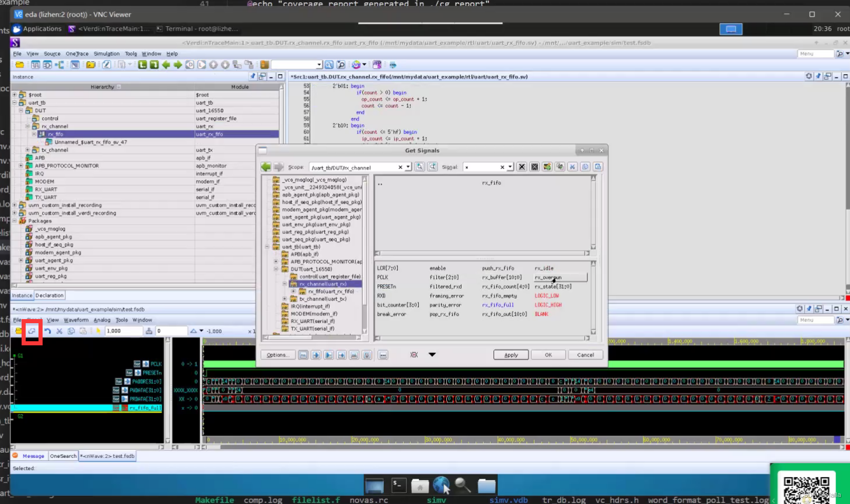The width and height of the screenshot is (850, 504).
Task: Expand tx_channel(uart_tx) in Get Signals tree
Action: (285, 299)
